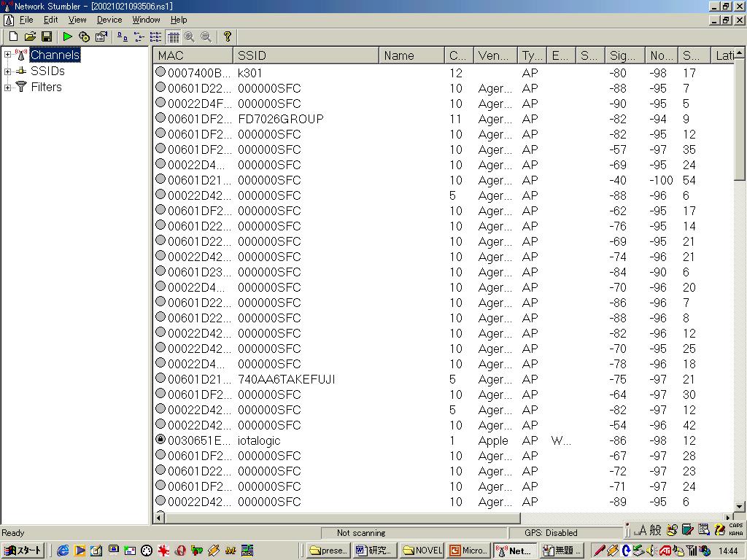Select Filters in the tree panel
Image resolution: width=747 pixels, height=560 pixels.
click(46, 87)
